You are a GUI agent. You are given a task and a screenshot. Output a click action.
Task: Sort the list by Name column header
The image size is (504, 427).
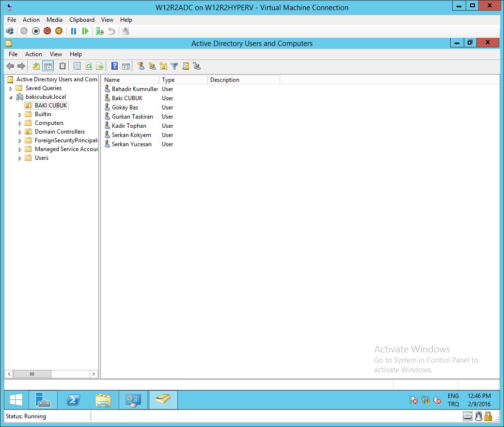coord(130,80)
